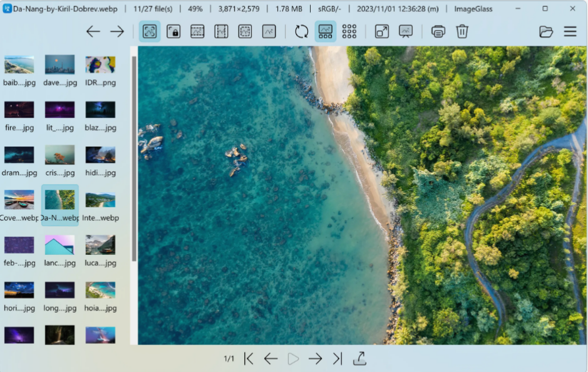Open an image file from disk
This screenshot has height=372, width=588.
[545, 31]
